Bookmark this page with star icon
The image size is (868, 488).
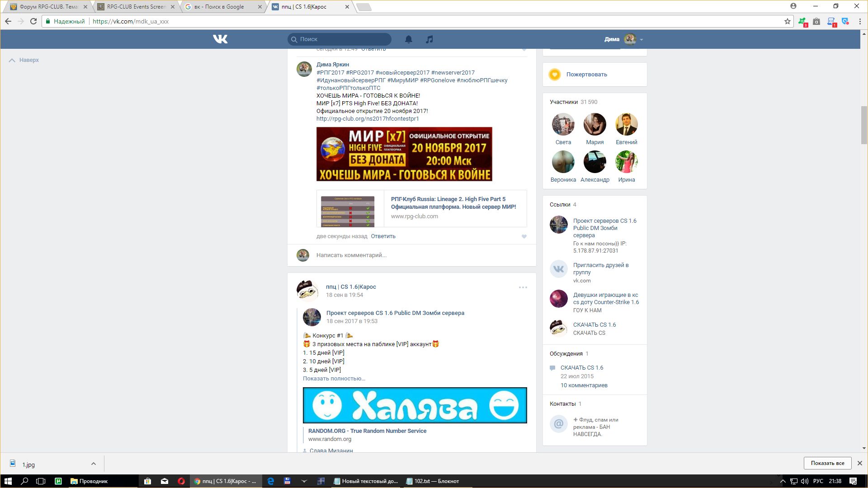point(787,21)
